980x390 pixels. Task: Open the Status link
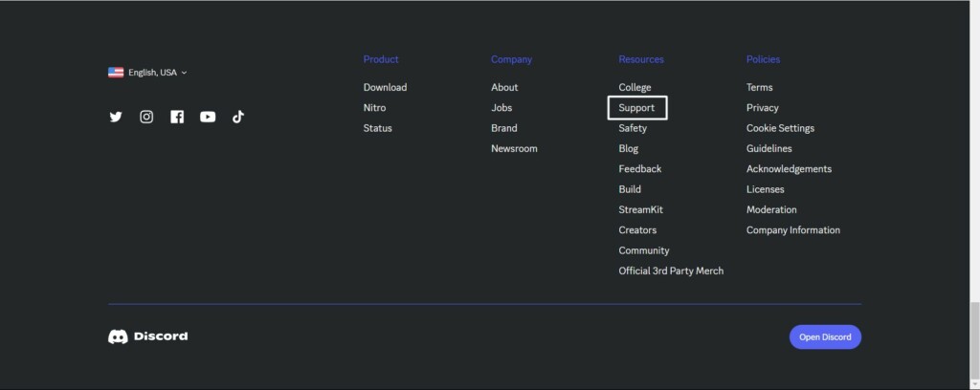[377, 128]
